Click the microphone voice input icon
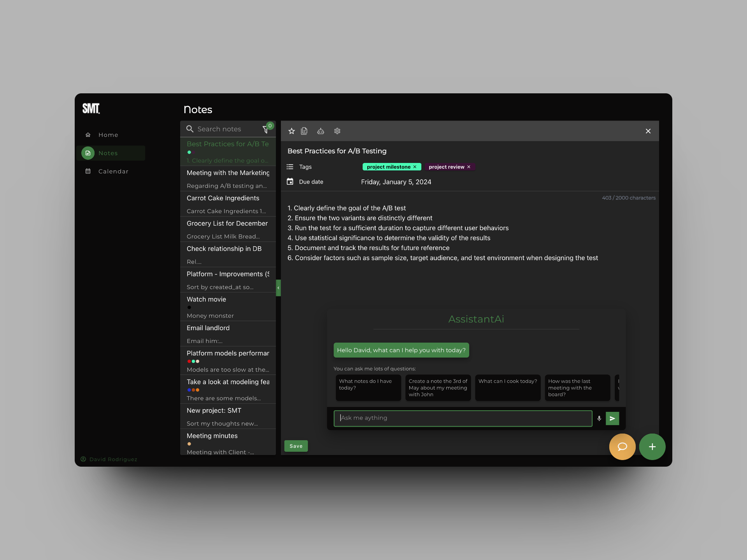This screenshot has height=560, width=747. (599, 418)
